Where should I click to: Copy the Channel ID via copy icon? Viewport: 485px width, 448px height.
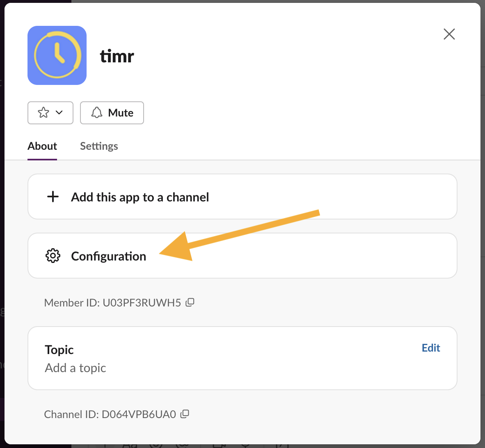coord(185,414)
